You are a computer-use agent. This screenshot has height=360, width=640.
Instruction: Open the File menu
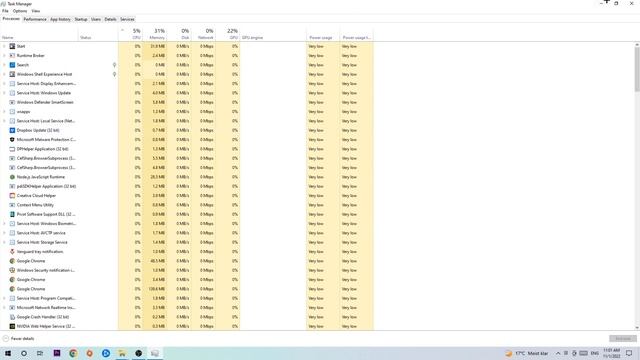[5, 11]
